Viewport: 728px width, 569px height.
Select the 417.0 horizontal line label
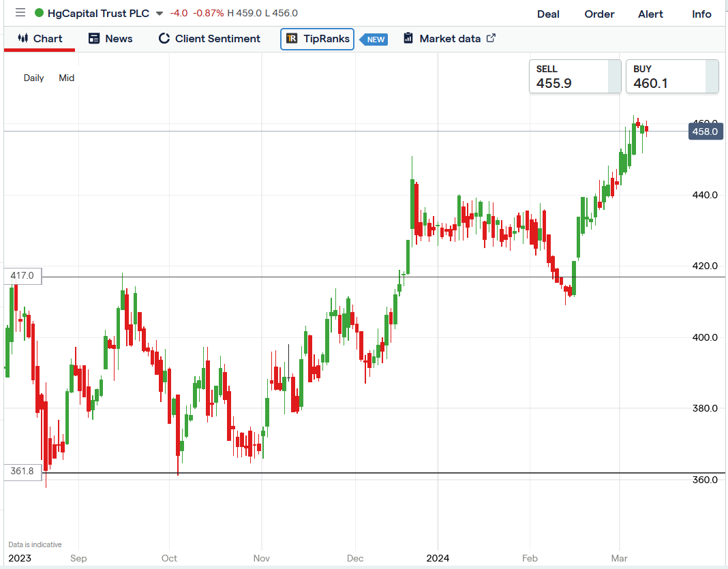(x=22, y=276)
